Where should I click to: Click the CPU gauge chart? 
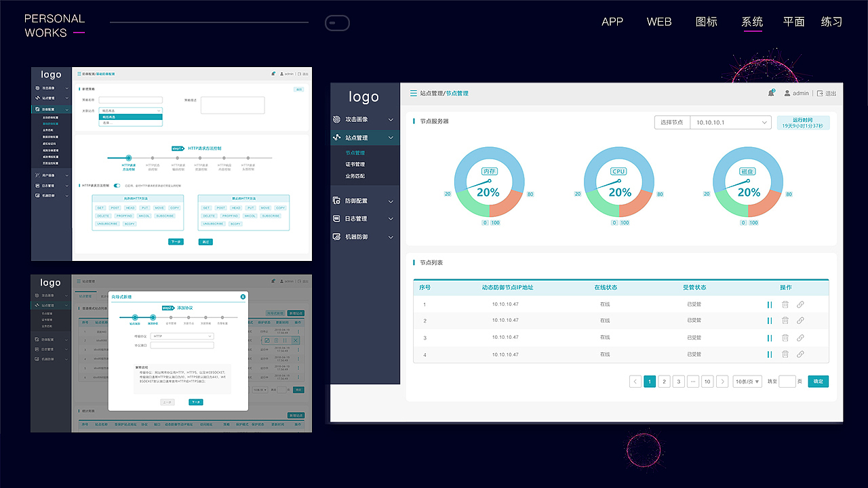click(618, 181)
